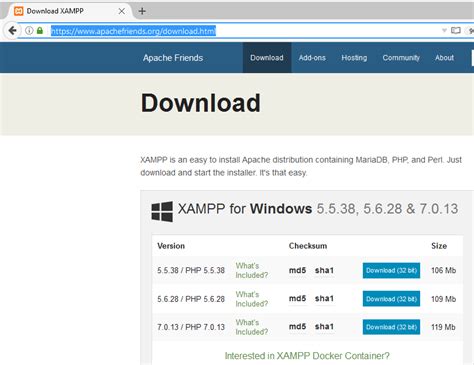Screen dimensions: 474x365
Task: View md5 checksum for 7.0.13
Action: click(x=297, y=327)
